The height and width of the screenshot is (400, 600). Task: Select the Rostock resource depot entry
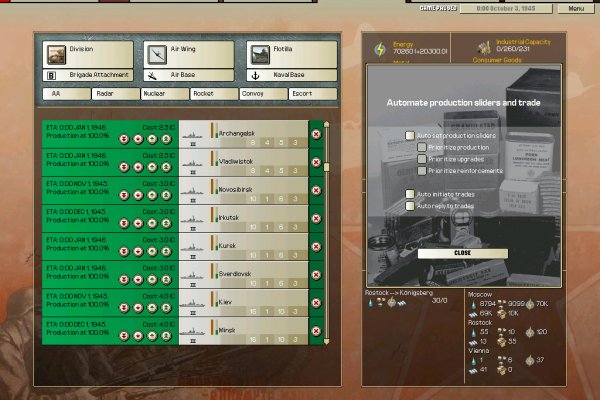click(x=510, y=333)
